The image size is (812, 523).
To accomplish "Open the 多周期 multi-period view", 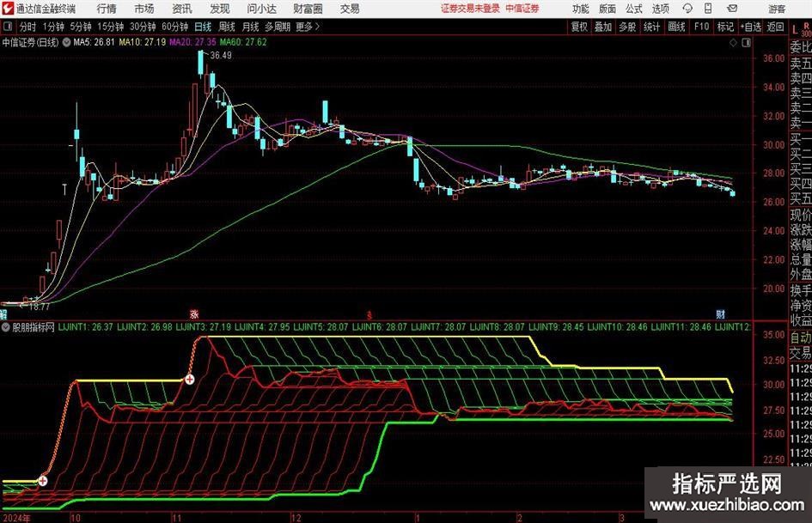I will pos(278,27).
